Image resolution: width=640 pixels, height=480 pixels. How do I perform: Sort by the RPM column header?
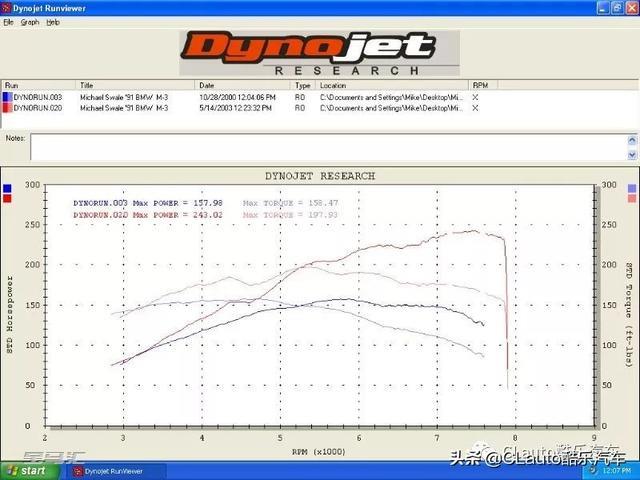point(483,85)
